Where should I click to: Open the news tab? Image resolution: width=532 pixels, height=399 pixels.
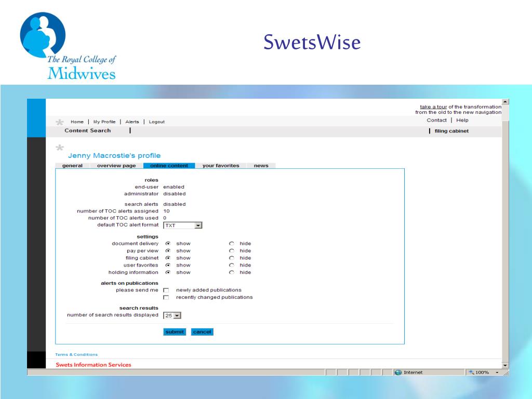pos(261,166)
